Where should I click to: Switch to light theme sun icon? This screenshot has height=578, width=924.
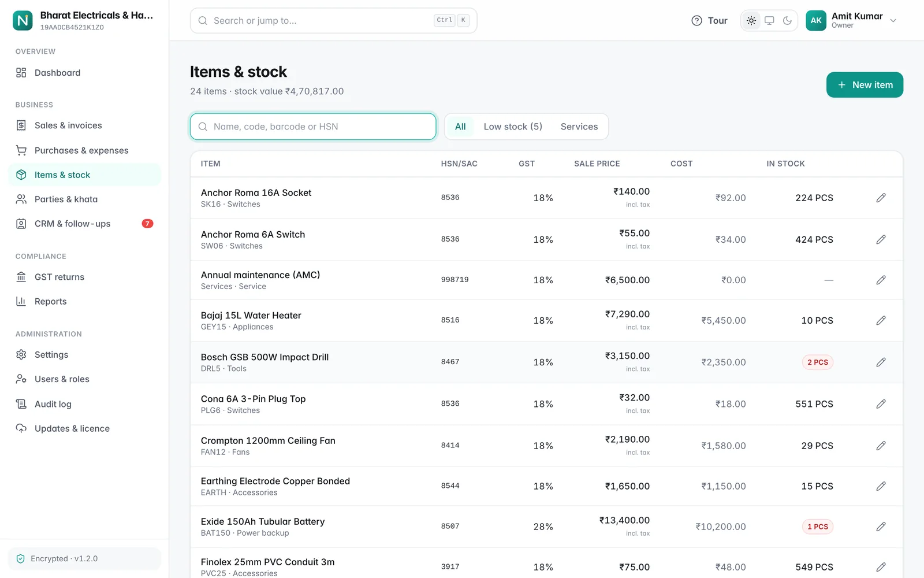(751, 20)
